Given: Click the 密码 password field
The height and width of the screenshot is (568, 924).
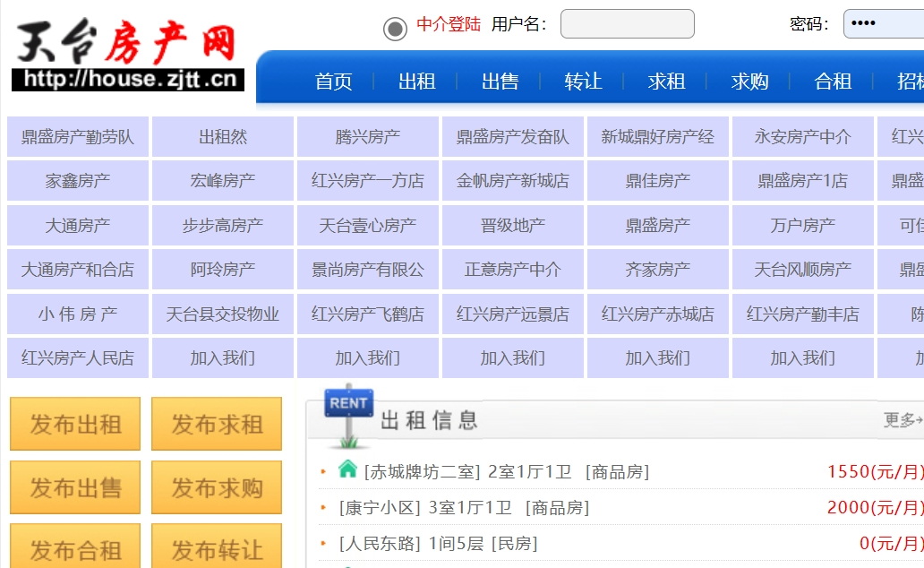Looking at the screenshot, I should [x=884, y=23].
